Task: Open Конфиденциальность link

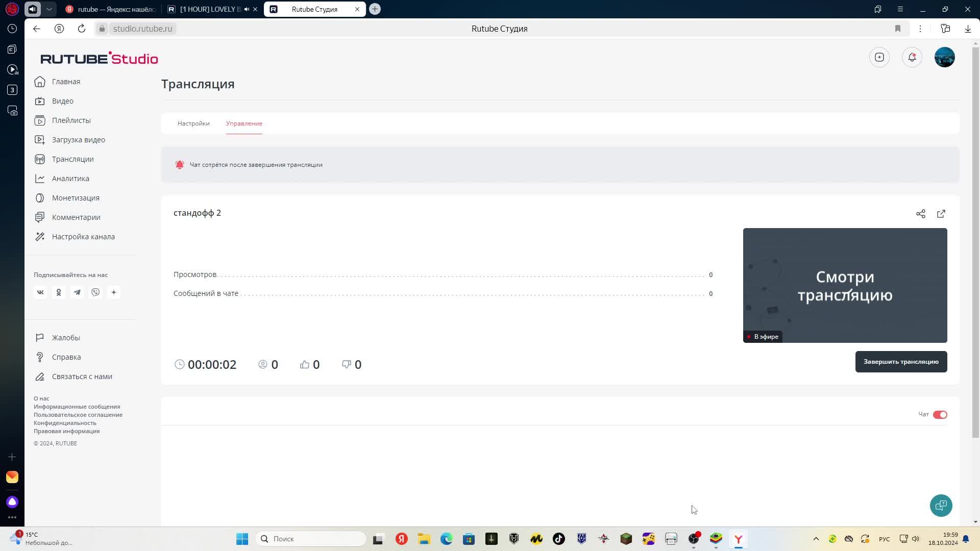Action: point(65,423)
